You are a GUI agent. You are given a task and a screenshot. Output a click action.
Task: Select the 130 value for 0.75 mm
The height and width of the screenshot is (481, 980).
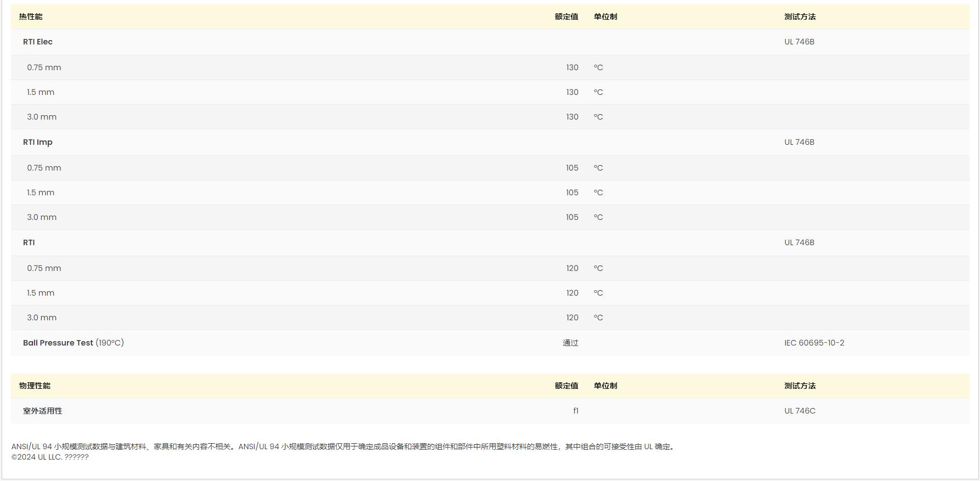tap(572, 67)
